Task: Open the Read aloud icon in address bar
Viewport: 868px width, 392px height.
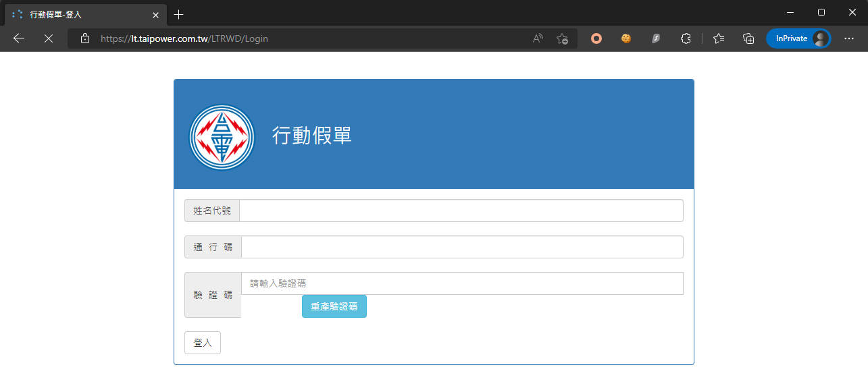Action: click(x=538, y=38)
